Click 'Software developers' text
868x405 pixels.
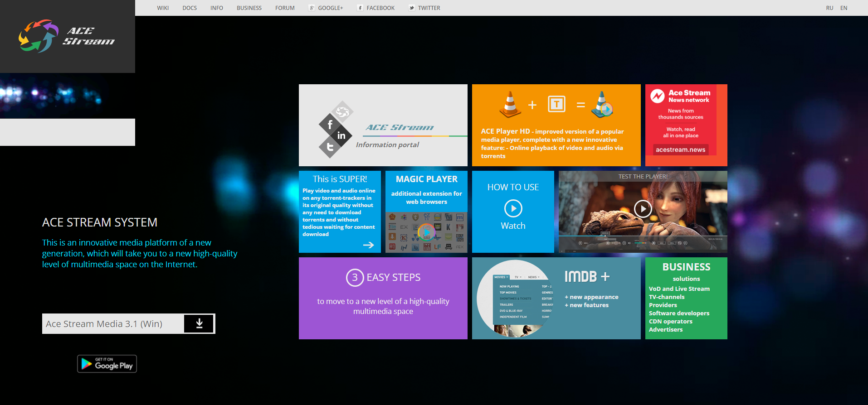[x=679, y=313]
